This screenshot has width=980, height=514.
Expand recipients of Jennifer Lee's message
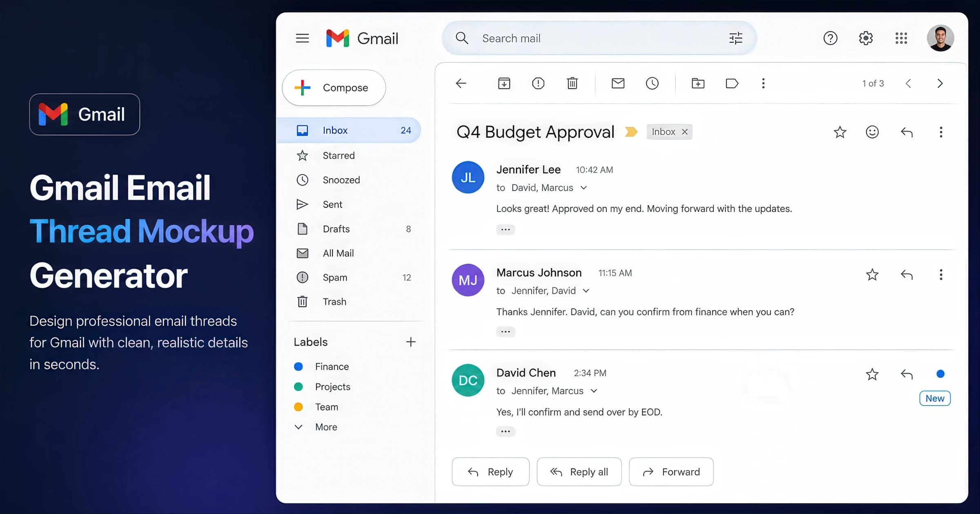[x=584, y=188]
